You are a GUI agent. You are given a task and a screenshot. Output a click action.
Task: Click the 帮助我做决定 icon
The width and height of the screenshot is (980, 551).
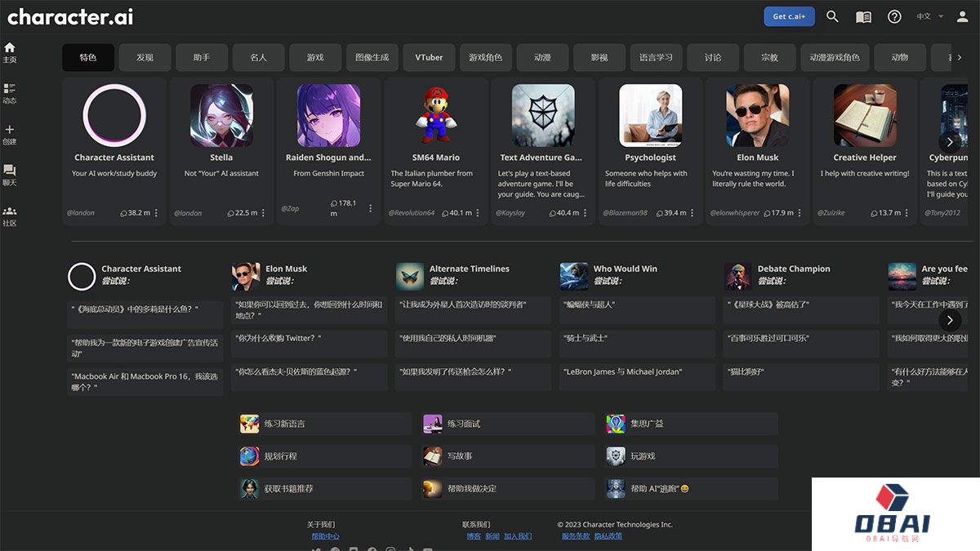(x=432, y=488)
